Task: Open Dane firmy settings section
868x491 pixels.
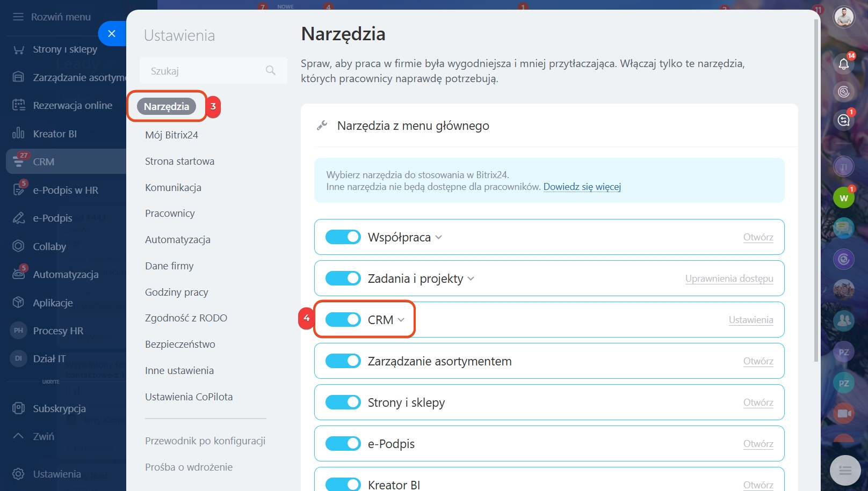Action: [x=169, y=266]
